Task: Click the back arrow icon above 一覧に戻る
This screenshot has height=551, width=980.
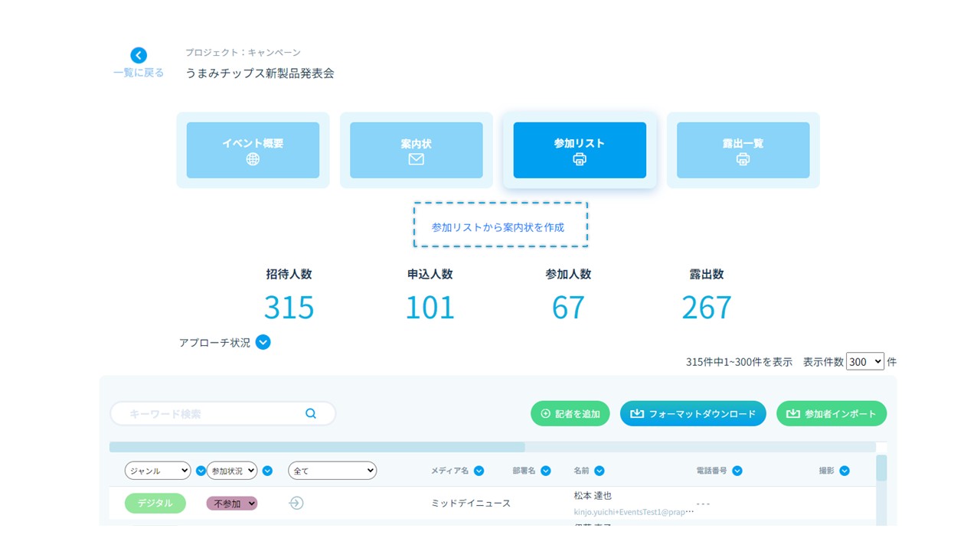Action: point(139,55)
